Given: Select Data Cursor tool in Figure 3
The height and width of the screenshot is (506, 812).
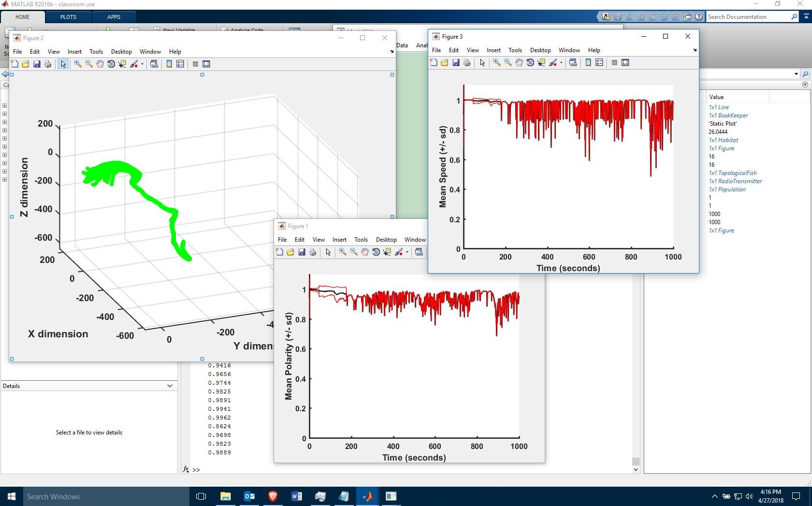Looking at the screenshot, I should [x=541, y=62].
